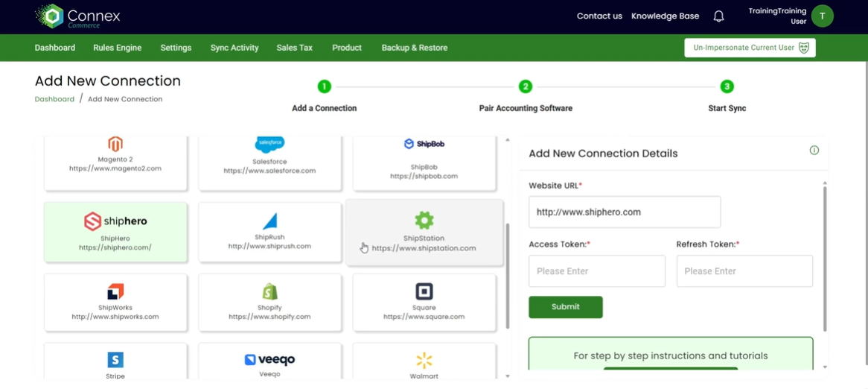Viewport: 868px width, 389px height.
Task: Click the https://www.square.com text
Action: coord(424,317)
